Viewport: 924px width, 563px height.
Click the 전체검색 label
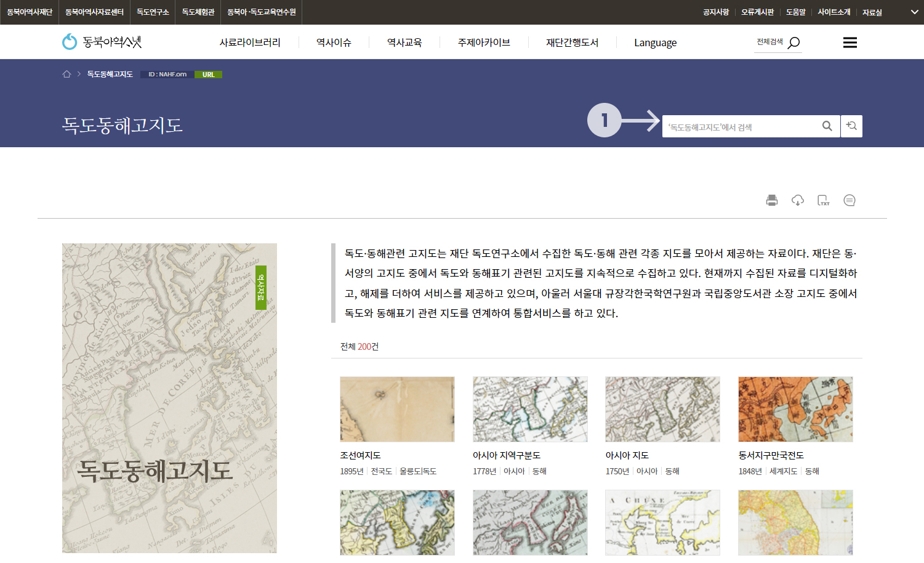coord(770,42)
